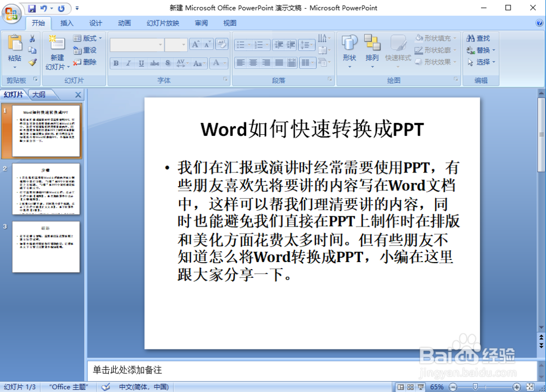Open character spacing AV dropdown
Image resolution: width=546 pixels, height=392 pixels.
(x=182, y=63)
